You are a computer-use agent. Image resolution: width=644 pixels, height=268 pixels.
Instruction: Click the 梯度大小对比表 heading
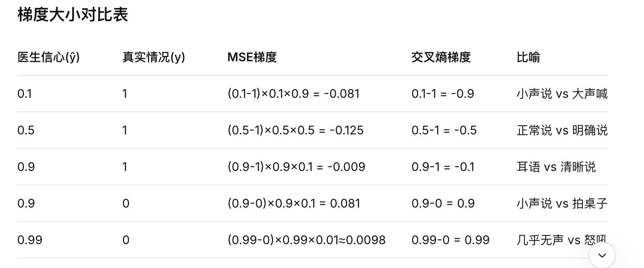point(73,15)
